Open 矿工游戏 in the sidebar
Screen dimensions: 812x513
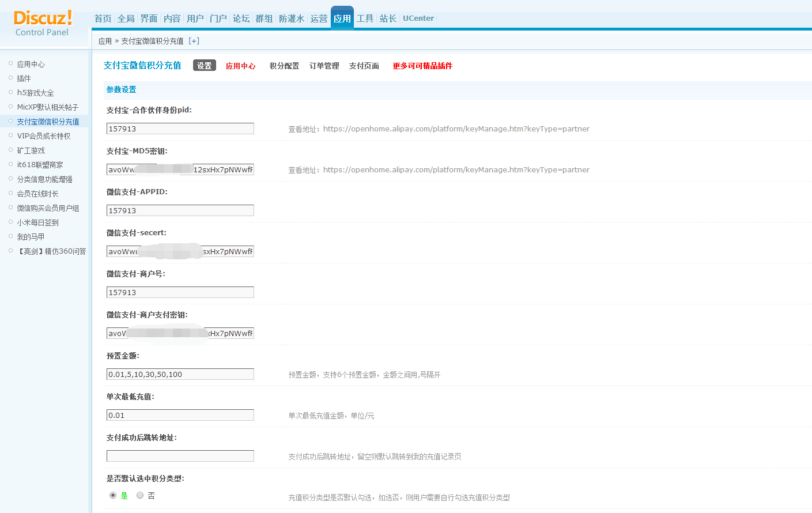pos(31,150)
